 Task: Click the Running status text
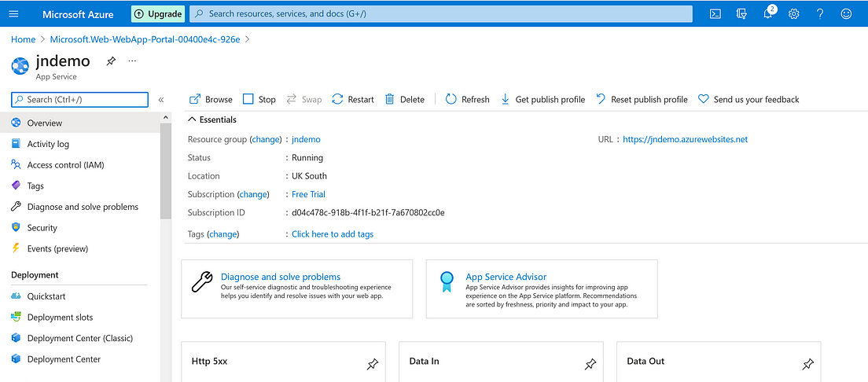pyautogui.click(x=307, y=158)
